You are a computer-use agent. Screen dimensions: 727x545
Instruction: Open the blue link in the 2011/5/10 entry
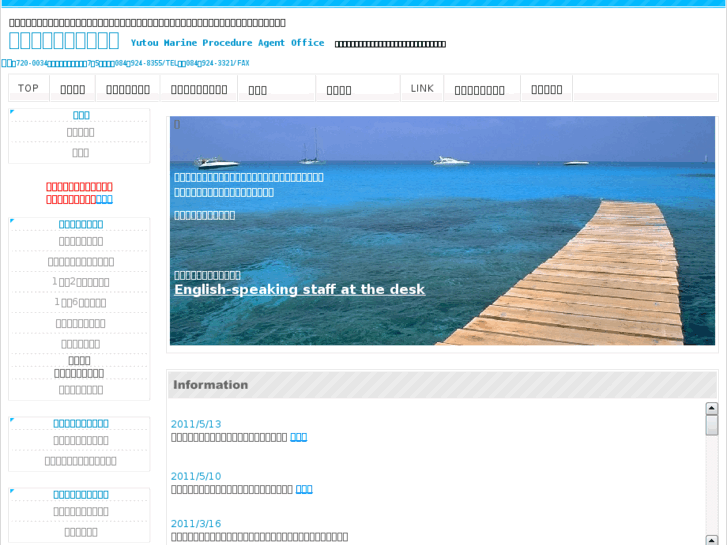tap(304, 489)
